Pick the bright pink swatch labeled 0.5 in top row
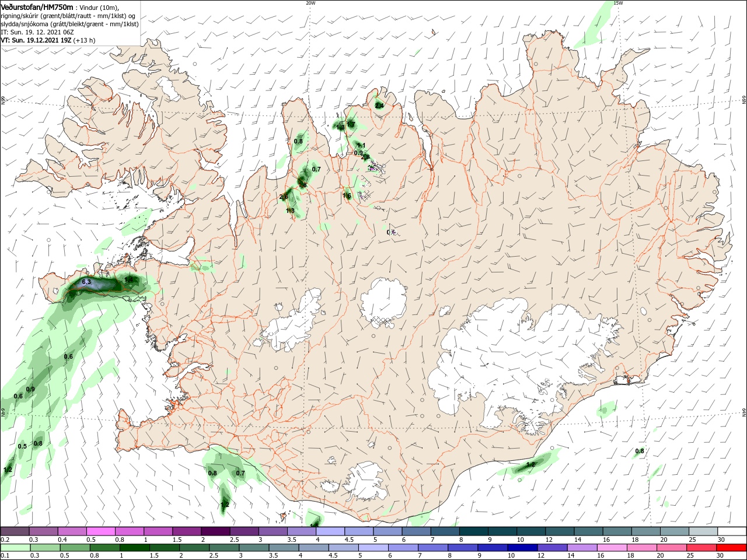This screenshot has height=560, width=747. pos(100,531)
